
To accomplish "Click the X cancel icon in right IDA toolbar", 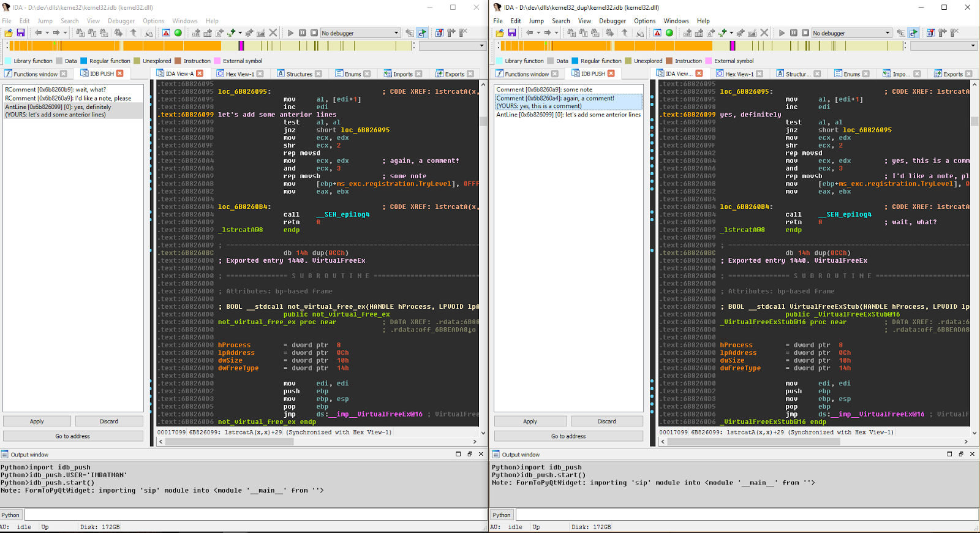I will pyautogui.click(x=764, y=33).
